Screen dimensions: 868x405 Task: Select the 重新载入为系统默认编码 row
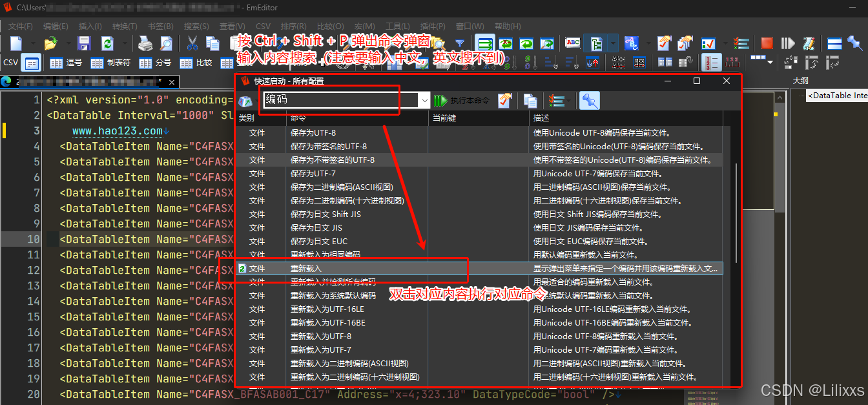point(479,295)
